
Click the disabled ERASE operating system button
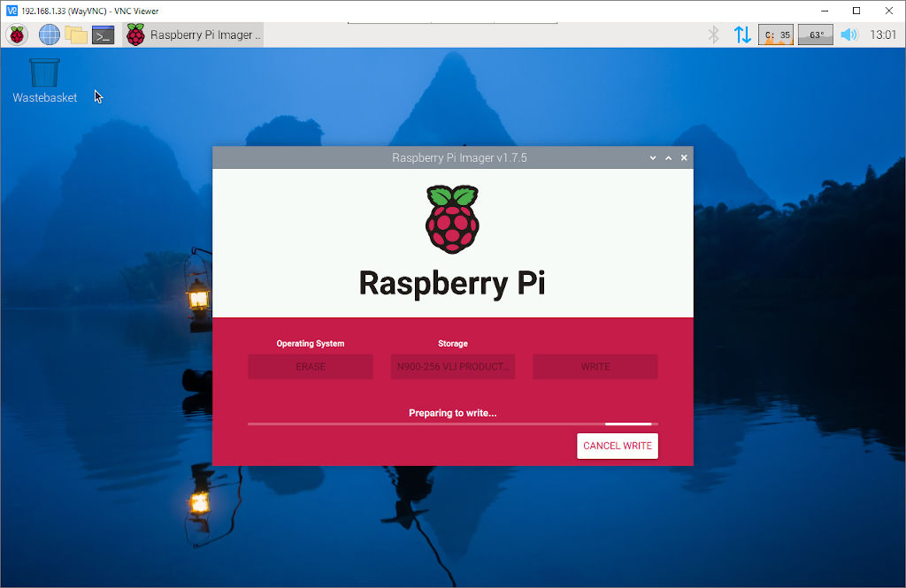point(311,367)
